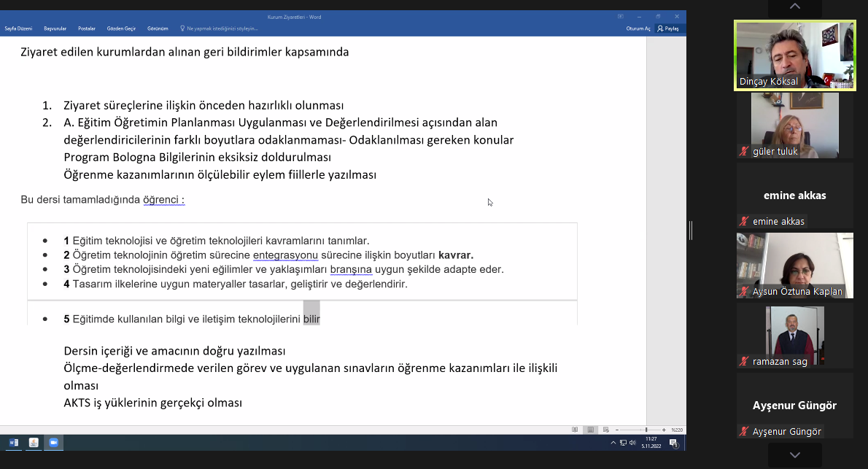Open the Sayfa Düzeni ribbon tab

click(x=18, y=28)
